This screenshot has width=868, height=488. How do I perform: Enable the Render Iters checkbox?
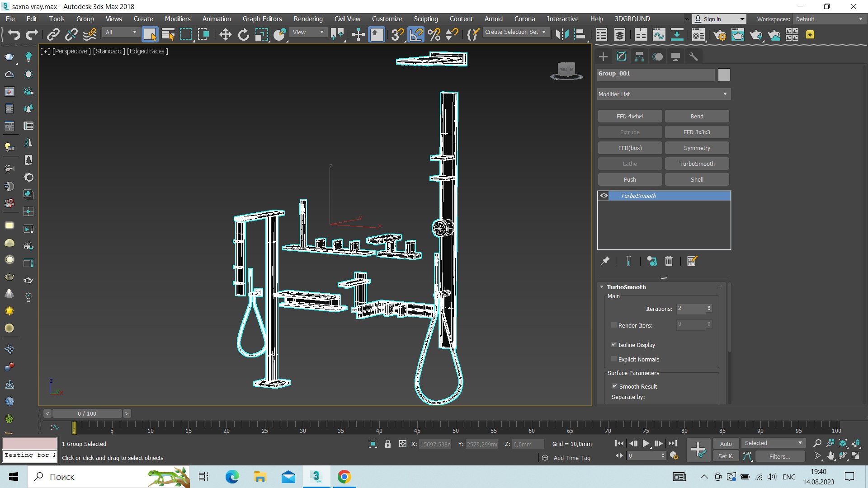(x=613, y=325)
